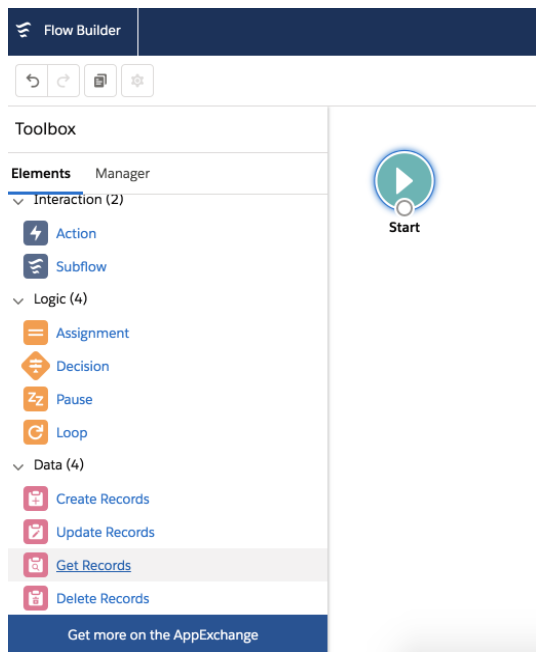Click the Data (4) section label
546x658 pixels.
[x=59, y=465]
